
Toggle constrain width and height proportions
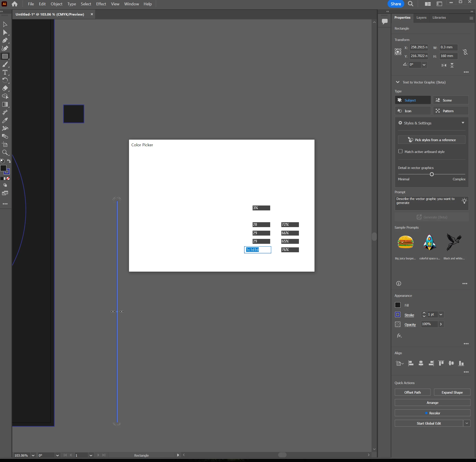pyautogui.click(x=465, y=52)
